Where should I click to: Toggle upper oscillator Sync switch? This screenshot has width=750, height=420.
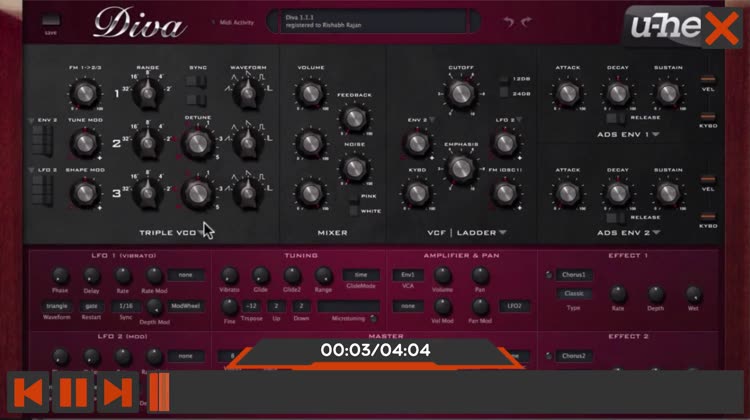point(197,82)
